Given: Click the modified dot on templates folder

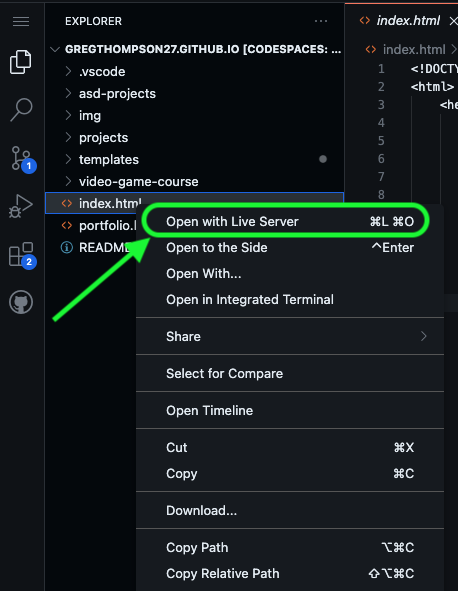Looking at the screenshot, I should click(x=323, y=159).
